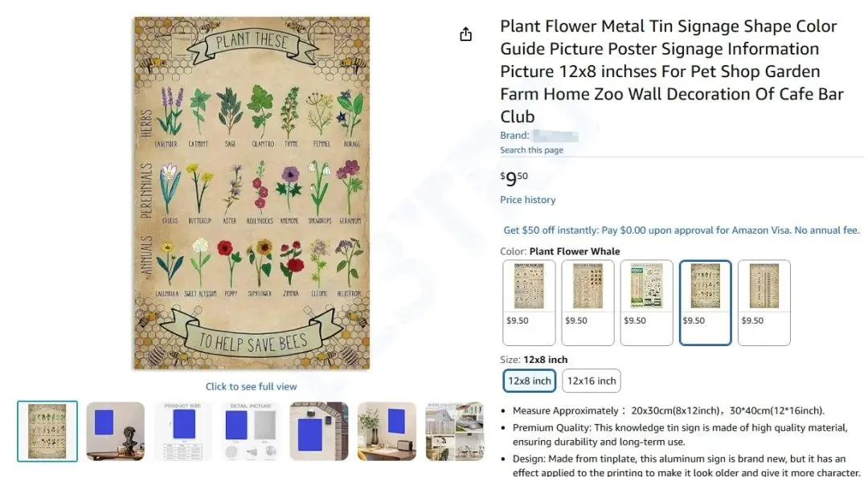Screen dimensions: 868x477
Task: Select the 12x8 inch size option
Action: pyautogui.click(x=530, y=381)
